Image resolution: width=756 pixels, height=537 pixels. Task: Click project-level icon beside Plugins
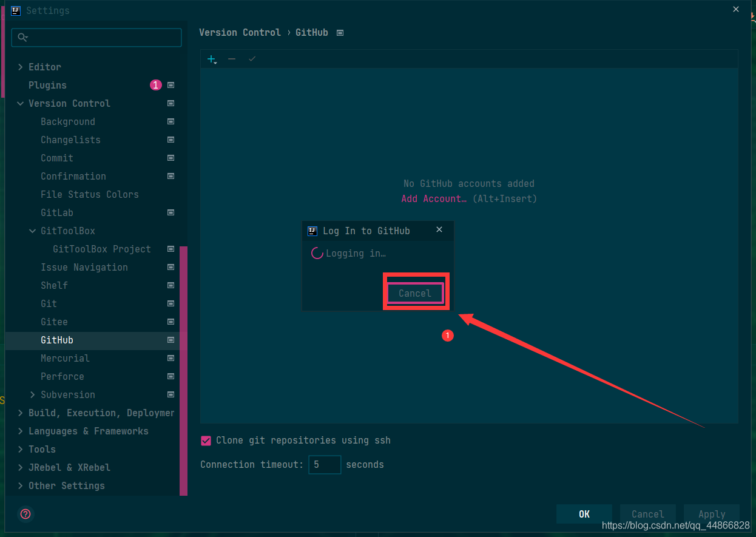click(171, 85)
